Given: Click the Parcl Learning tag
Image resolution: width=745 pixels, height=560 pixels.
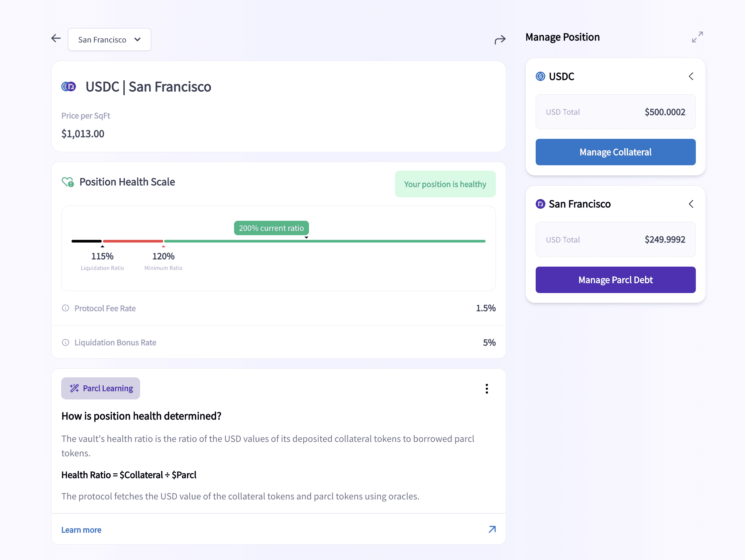Looking at the screenshot, I should (100, 388).
